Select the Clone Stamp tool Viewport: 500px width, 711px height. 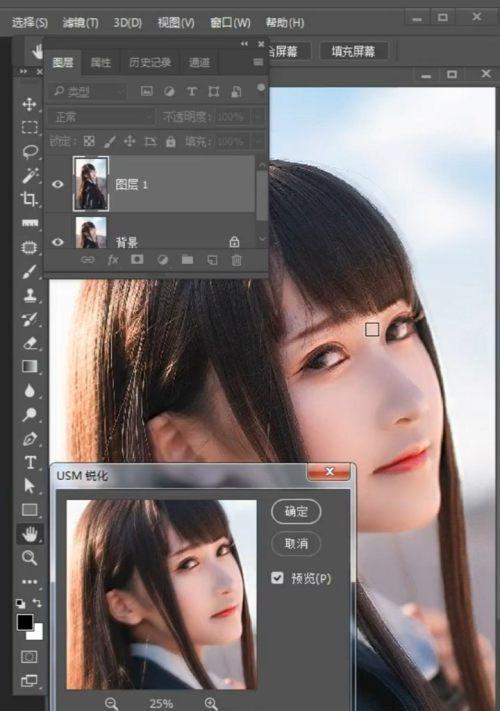coord(30,295)
